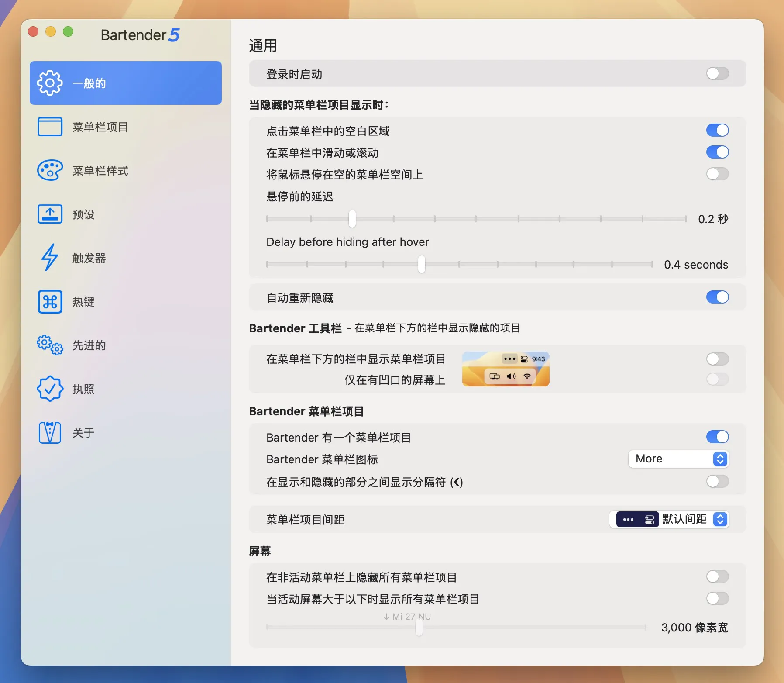Disable 点击菜单栏中的空白区域 switch
784x683 pixels.
click(x=717, y=130)
